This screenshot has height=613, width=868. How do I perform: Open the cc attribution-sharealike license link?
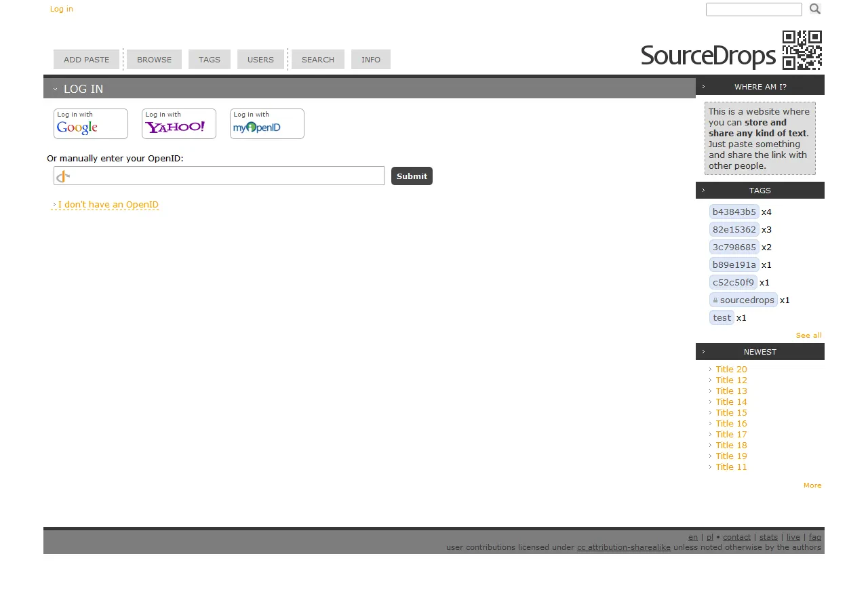[624, 547]
